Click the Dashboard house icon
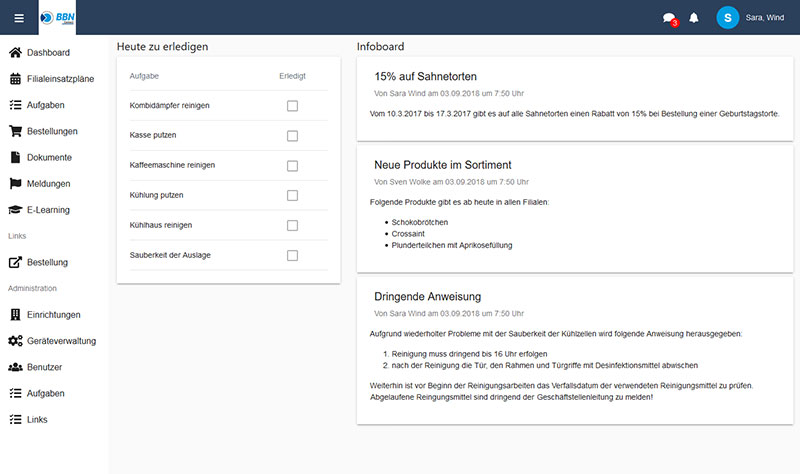800x474 pixels. (x=15, y=52)
